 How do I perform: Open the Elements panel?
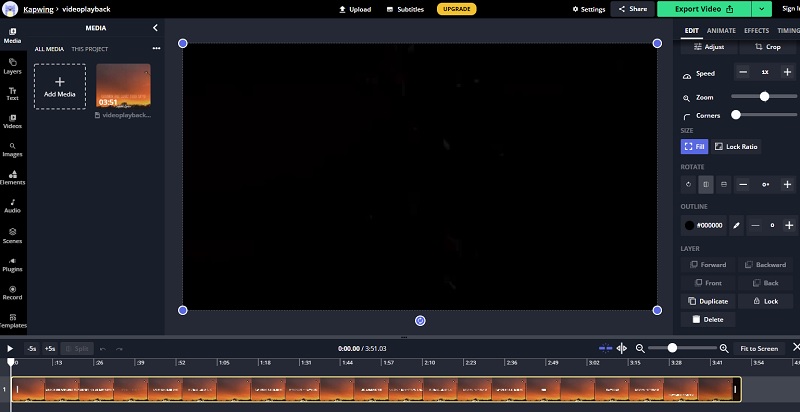[13, 177]
